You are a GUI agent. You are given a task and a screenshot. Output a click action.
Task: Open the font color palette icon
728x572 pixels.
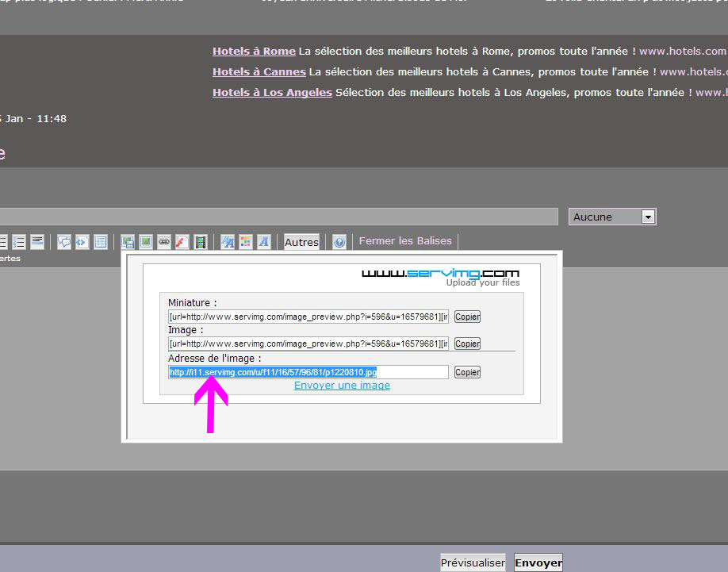coord(246,242)
